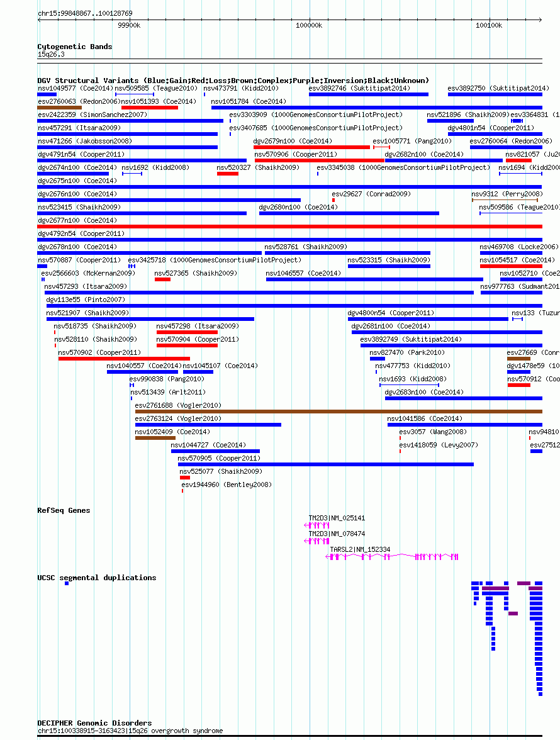Click variant nsv1049577 (Coe2014) label
The image size is (560, 740).
(76, 88)
